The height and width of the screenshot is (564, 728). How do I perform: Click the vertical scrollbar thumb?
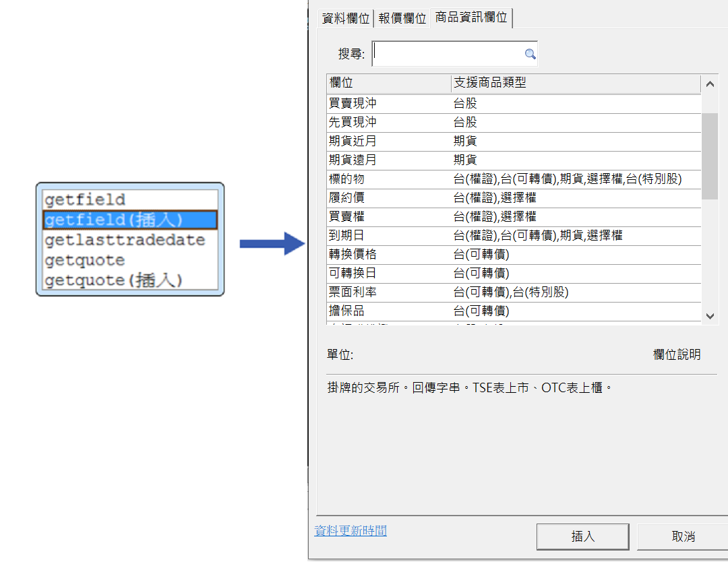[710, 156]
